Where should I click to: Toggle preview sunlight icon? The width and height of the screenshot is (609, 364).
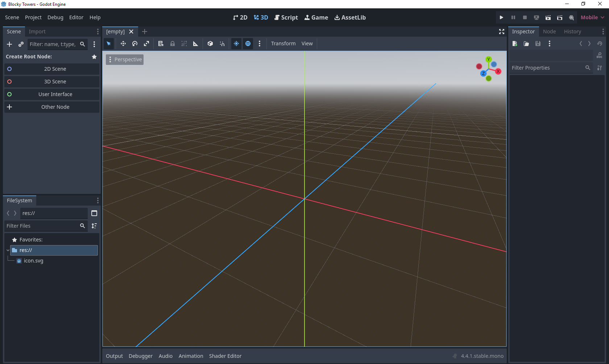pyautogui.click(x=236, y=44)
